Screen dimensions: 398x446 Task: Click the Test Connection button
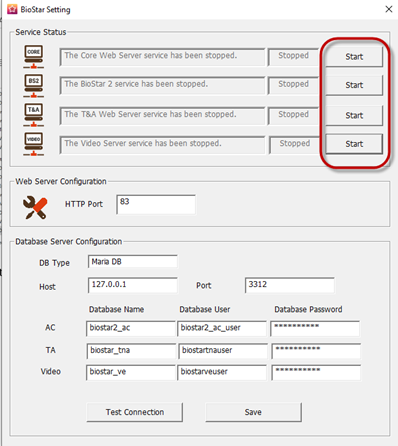tap(135, 412)
